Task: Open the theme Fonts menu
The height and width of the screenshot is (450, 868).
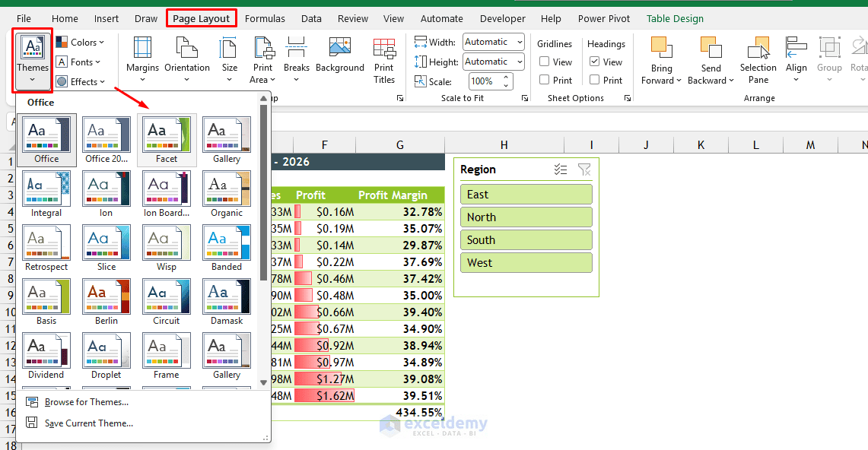Action: pos(78,62)
